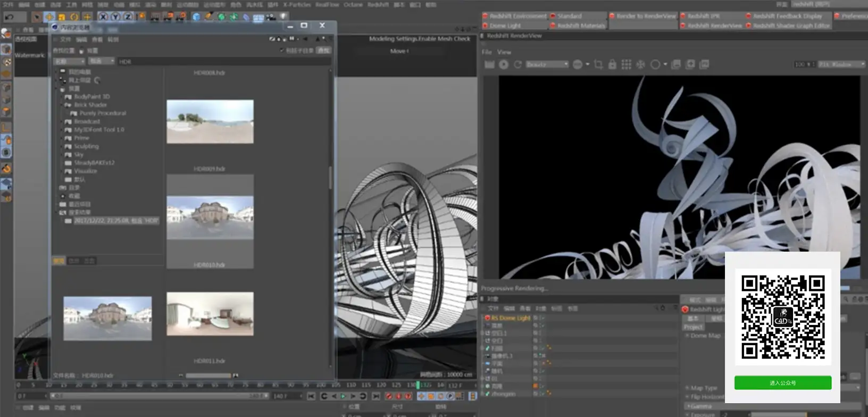Toggle the Z axis lock button
The width and height of the screenshot is (868, 417).
pyautogui.click(x=128, y=17)
